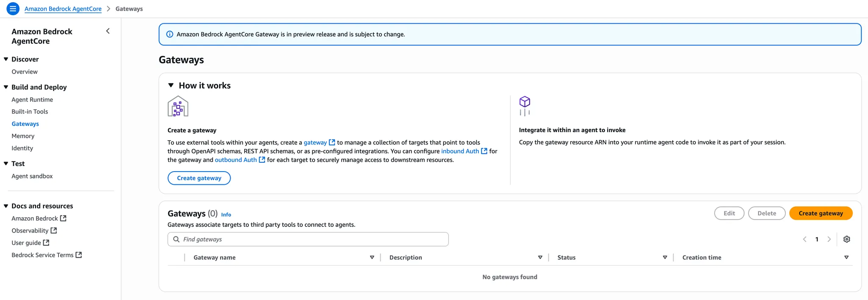Click the orange Create gateway button
Viewport: 868px width, 300px height.
(x=821, y=214)
